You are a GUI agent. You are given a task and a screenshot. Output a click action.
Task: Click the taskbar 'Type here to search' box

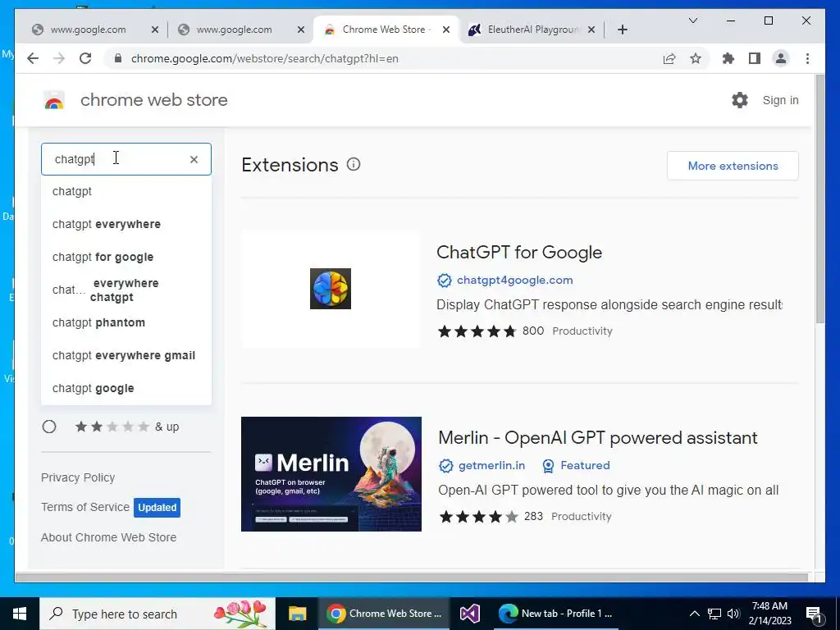[157, 614]
